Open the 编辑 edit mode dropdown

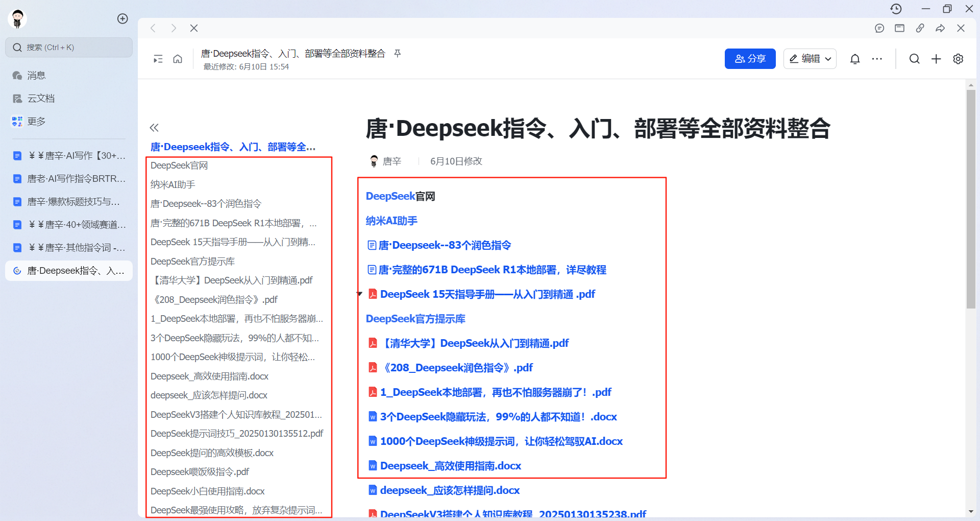point(810,59)
